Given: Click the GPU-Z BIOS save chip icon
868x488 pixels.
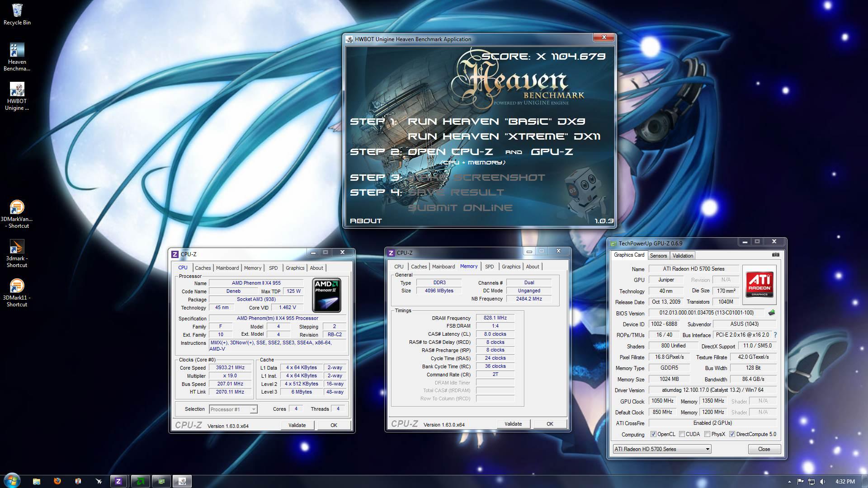Looking at the screenshot, I should click(772, 312).
